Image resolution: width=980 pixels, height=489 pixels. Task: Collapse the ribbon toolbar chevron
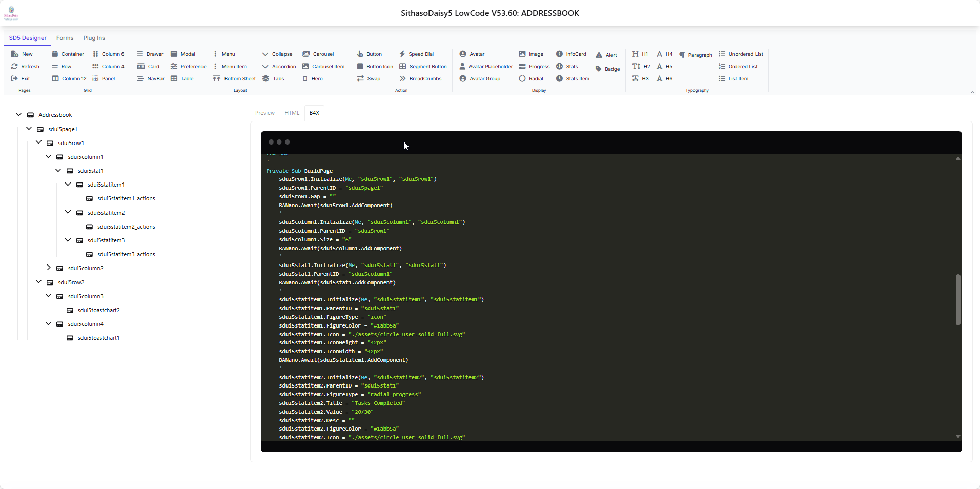[972, 92]
